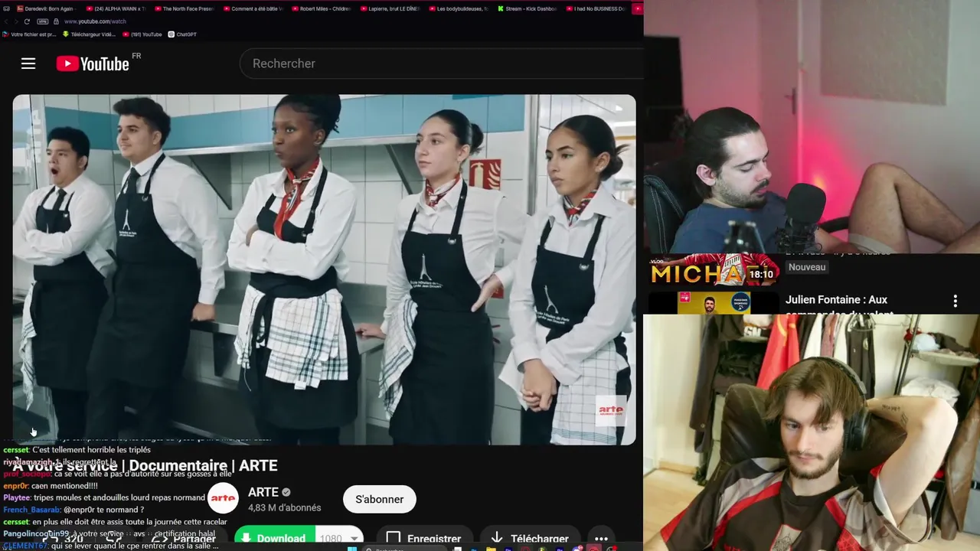Switch to Robert Miles - Children tab
Viewport: 980px width, 551px height.
point(323,8)
